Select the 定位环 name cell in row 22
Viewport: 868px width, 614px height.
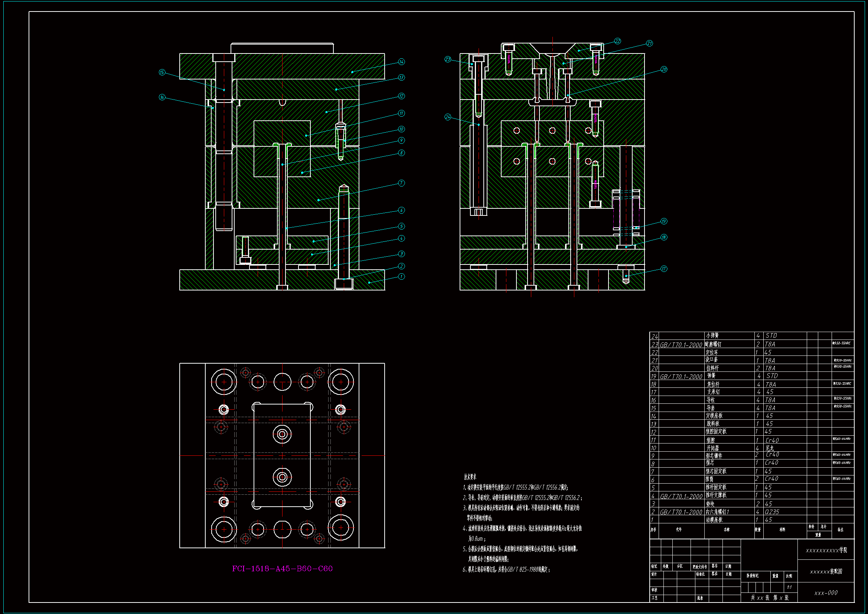(x=711, y=352)
